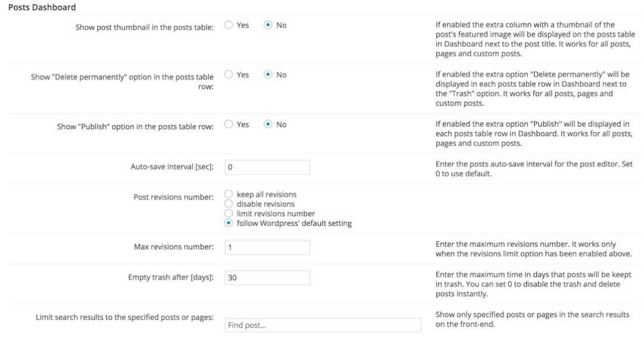The width and height of the screenshot is (644, 351).
Task: Choose No for "Publish" row option
Action: (268, 125)
